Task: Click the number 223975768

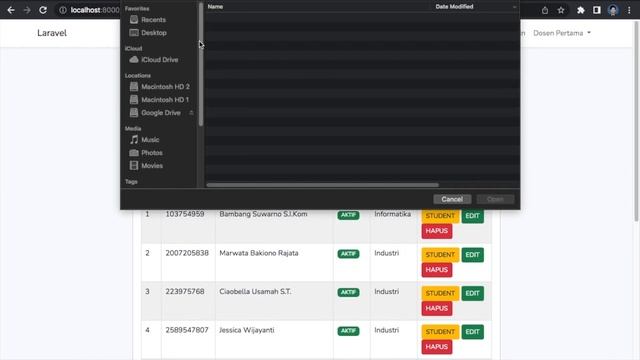Action: pos(184,291)
